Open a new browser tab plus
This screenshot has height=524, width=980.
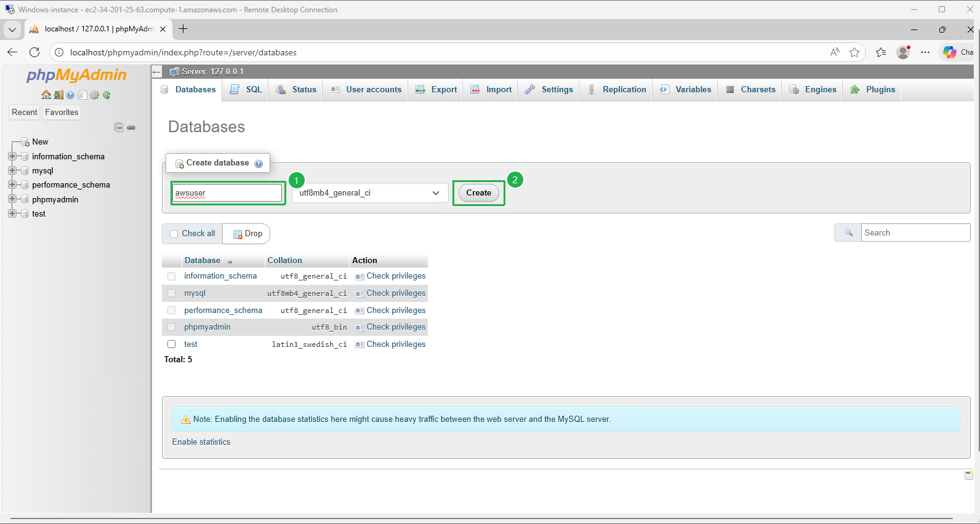click(183, 28)
